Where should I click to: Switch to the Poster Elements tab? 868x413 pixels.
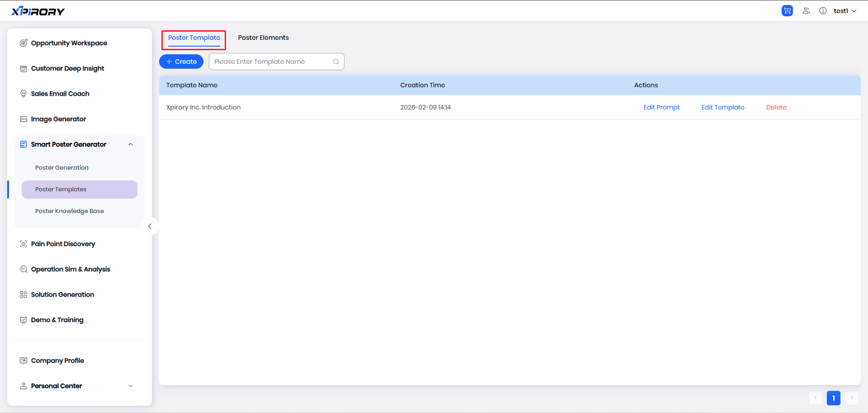263,38
